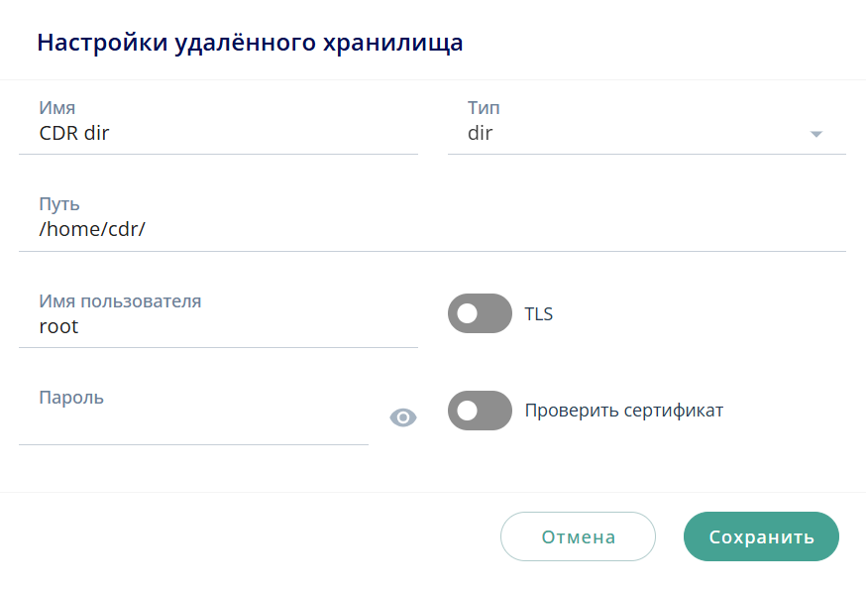Screen dimensions: 868x593
Task: Select the «Путь» field containing «/home/cdr/»
Action: [218, 227]
